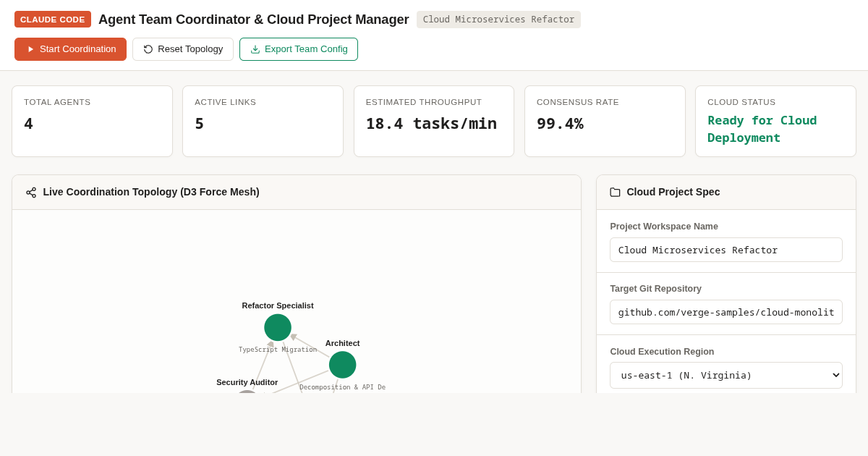Select the Refactor Specialist agent node
Viewport: 868px width, 456px height.
tap(278, 327)
